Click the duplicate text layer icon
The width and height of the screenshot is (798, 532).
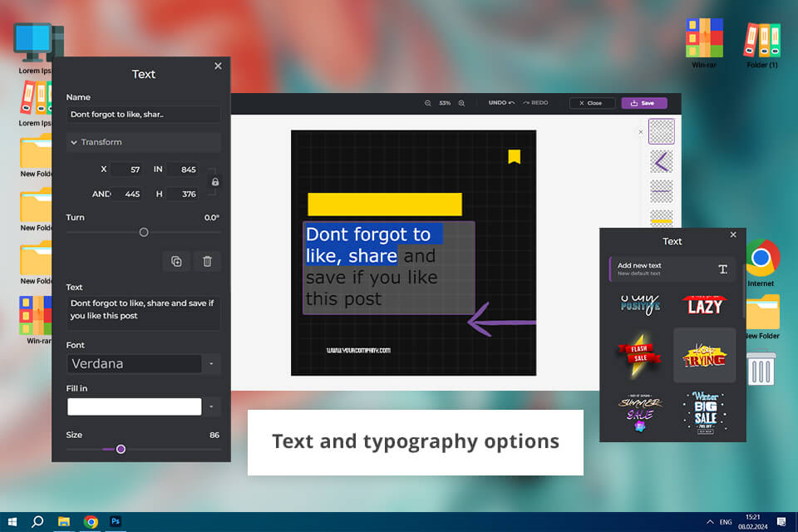click(x=176, y=261)
